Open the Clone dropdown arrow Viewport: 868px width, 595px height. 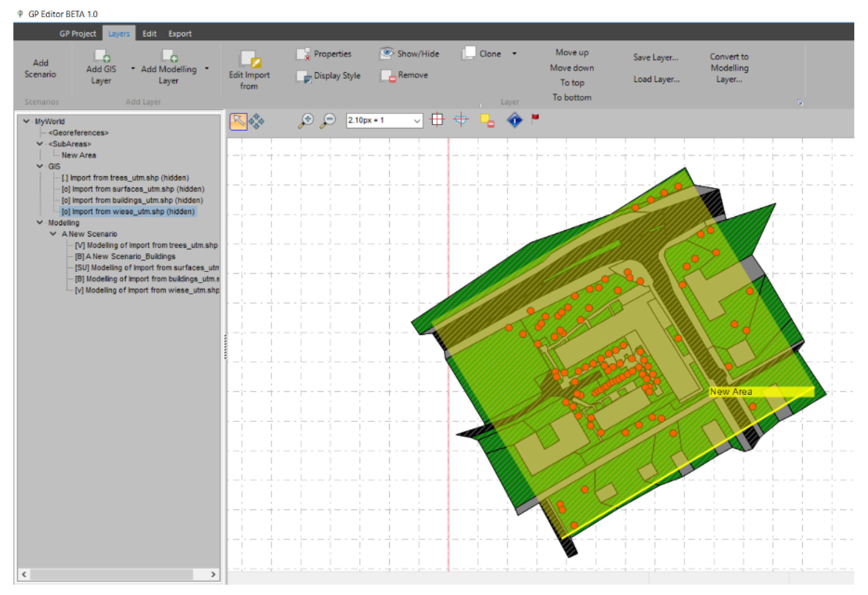tap(514, 54)
